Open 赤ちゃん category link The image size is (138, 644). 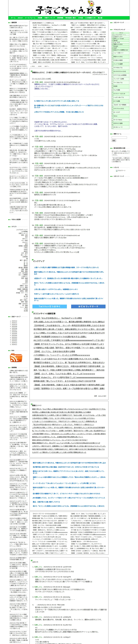coord(25,239)
